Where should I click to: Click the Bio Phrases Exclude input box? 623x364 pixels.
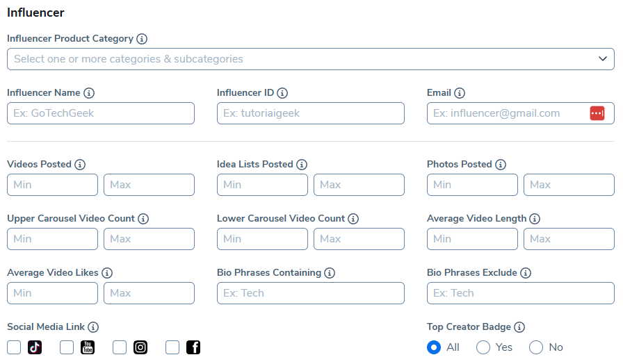pos(520,293)
